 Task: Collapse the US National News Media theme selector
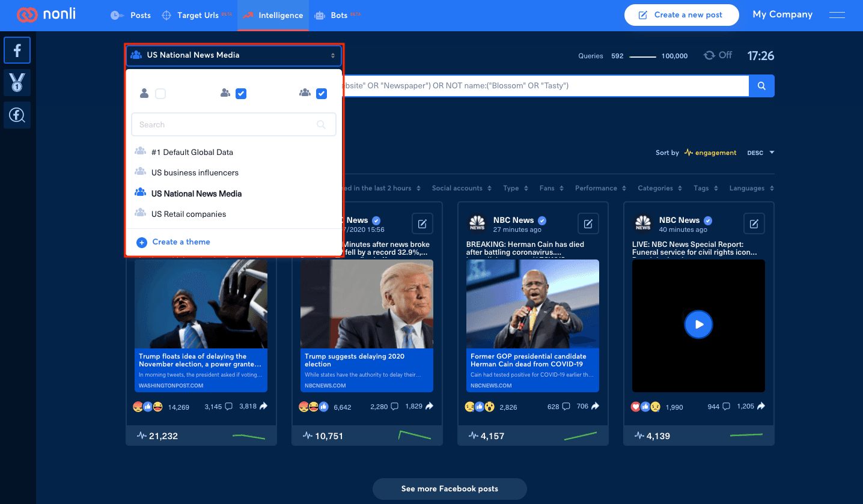coord(234,55)
